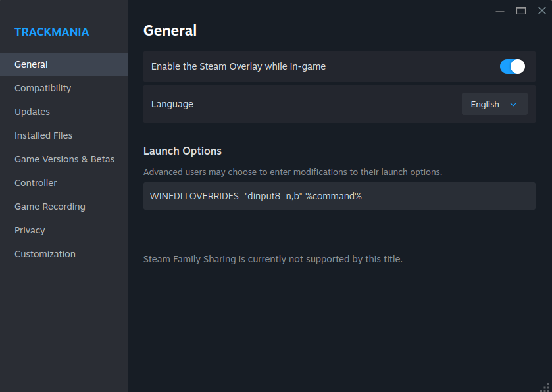The height and width of the screenshot is (392, 552).
Task: Open the Compatibility section
Action: tap(64, 88)
